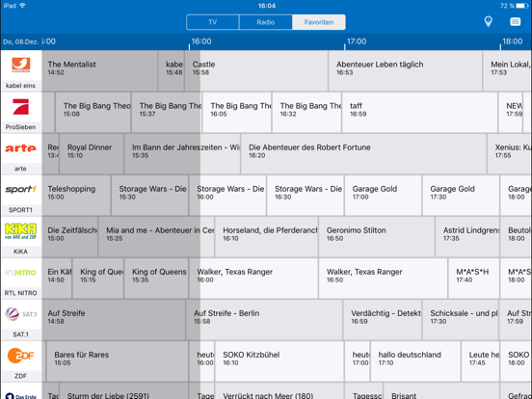Tap the RTL NITRO channel logo
The width and height of the screenshot is (532, 399).
pos(21,273)
